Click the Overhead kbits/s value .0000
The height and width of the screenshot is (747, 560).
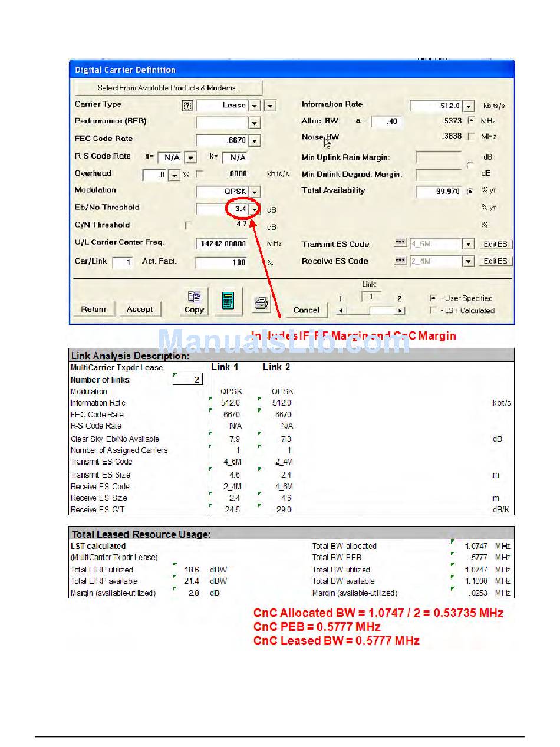click(237, 174)
